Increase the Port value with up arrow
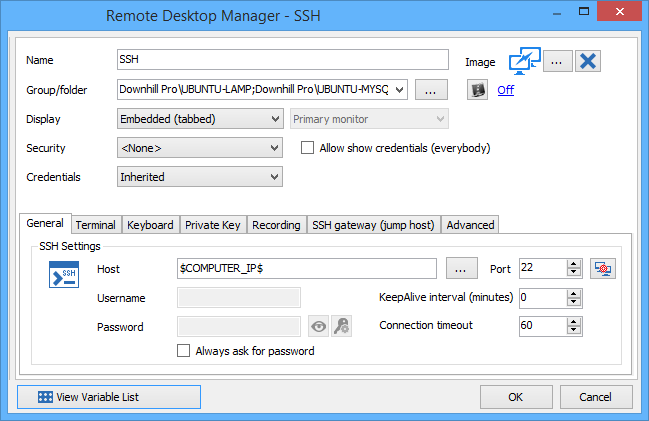649x421 pixels. (573, 264)
